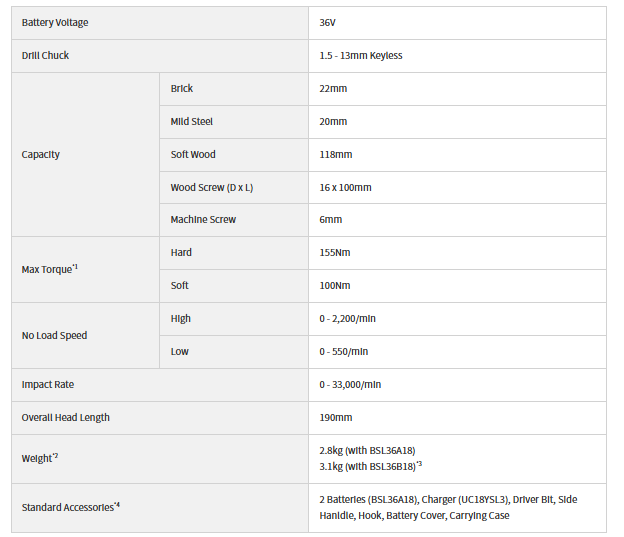The height and width of the screenshot is (537, 624).
Task: Select the 36V value cell
Action: point(457,23)
